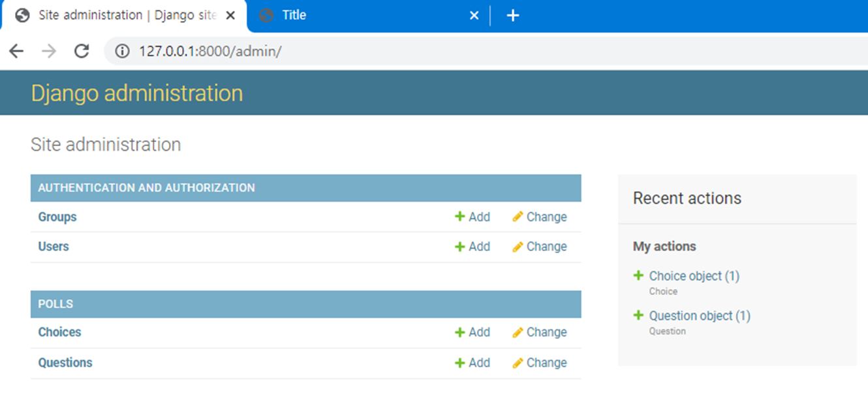Click the green plus icon for Choices
Image resolution: width=868 pixels, height=420 pixels.
(x=459, y=332)
